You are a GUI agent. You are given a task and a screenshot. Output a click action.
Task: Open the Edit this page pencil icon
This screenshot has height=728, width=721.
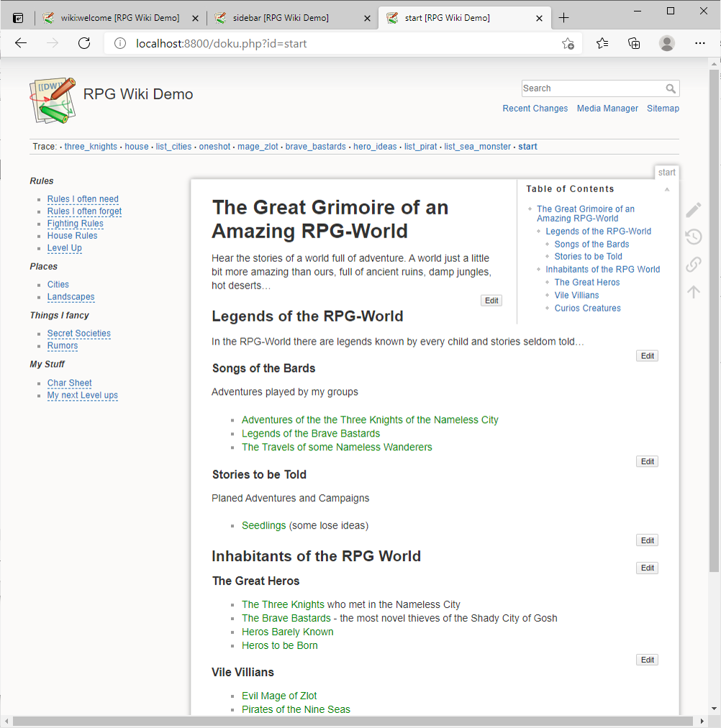click(x=694, y=210)
